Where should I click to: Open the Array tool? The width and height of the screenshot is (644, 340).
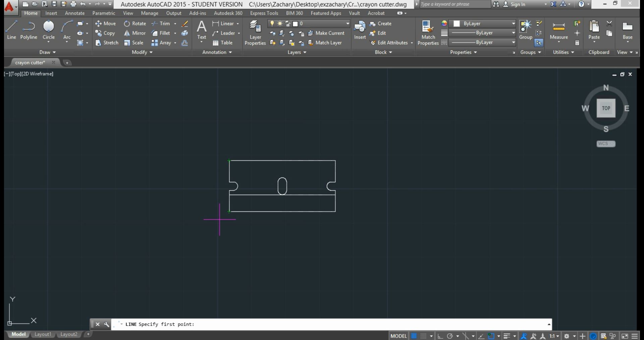tap(161, 43)
